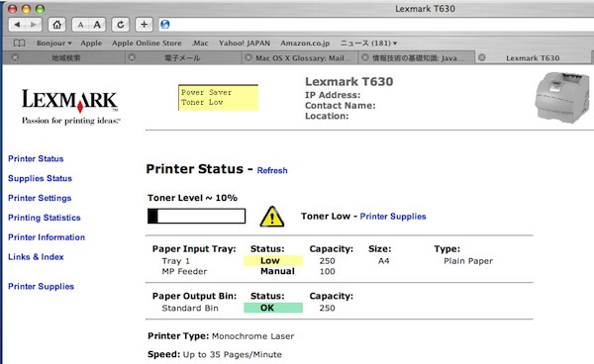
Task: Go back with the Safari back arrow
Action: [17, 25]
